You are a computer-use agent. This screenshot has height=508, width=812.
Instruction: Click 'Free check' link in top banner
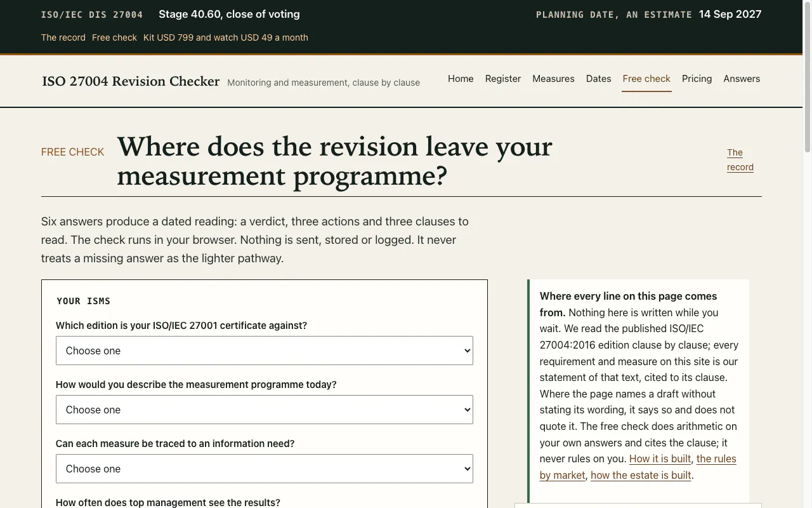[x=114, y=37]
